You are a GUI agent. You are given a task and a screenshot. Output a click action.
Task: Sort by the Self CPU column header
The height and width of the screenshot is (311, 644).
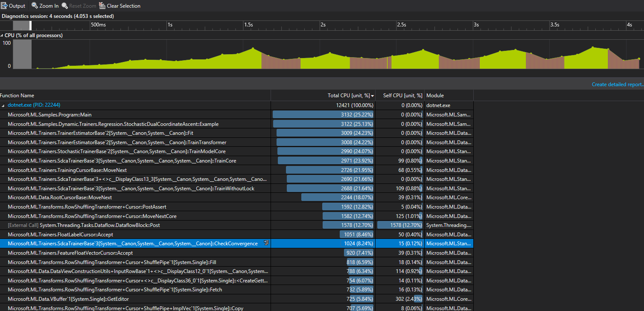coord(403,96)
